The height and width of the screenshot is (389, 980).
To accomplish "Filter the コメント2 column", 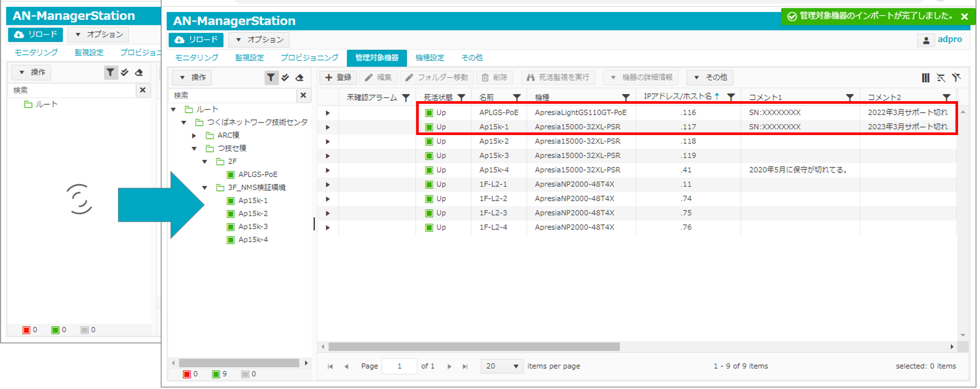I will coord(947,98).
